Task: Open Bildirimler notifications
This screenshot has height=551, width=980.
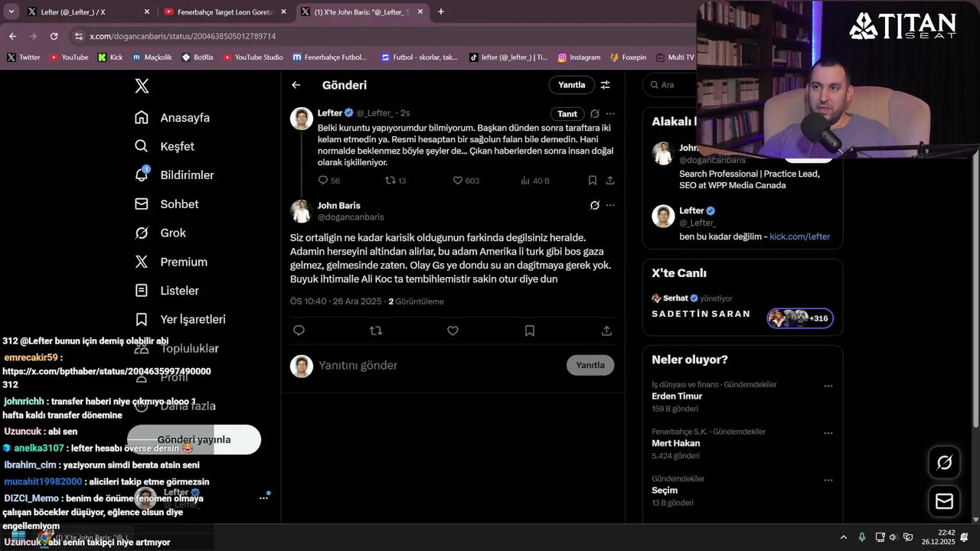Action: point(174,175)
